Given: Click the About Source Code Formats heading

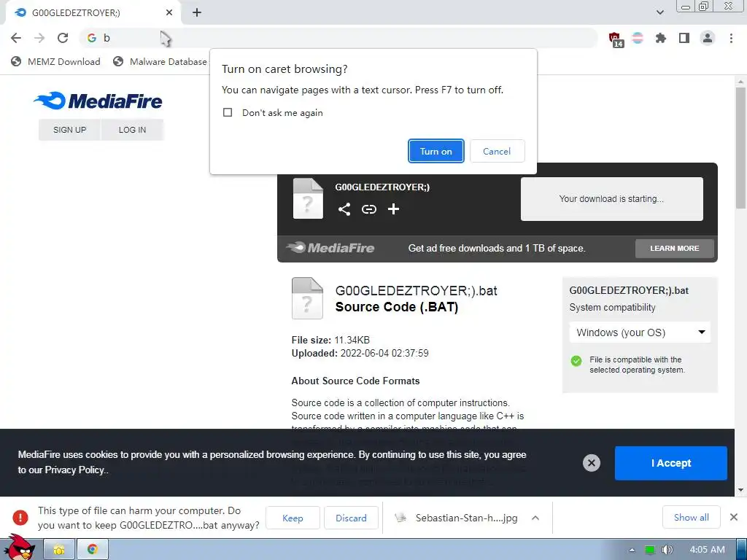Looking at the screenshot, I should pos(355,381).
